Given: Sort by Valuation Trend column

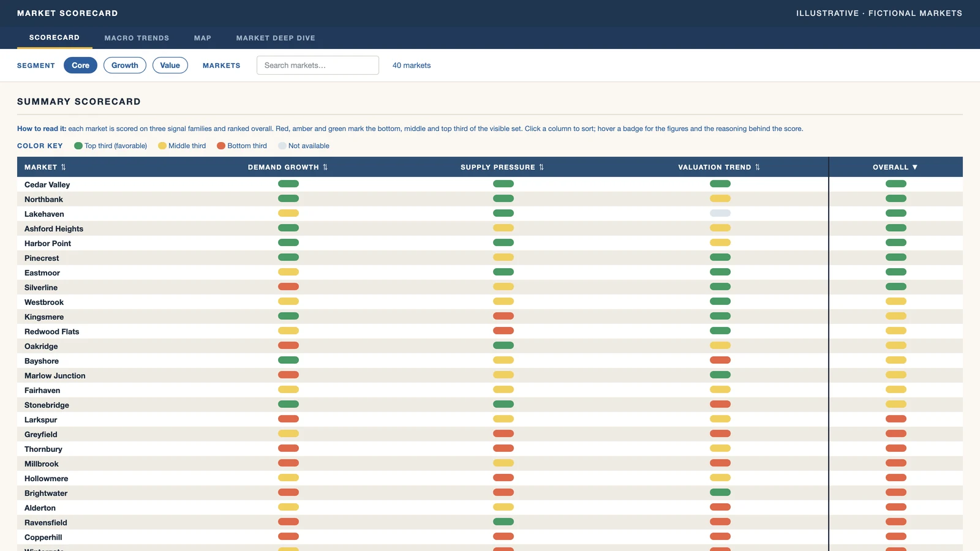Looking at the screenshot, I should (x=719, y=167).
